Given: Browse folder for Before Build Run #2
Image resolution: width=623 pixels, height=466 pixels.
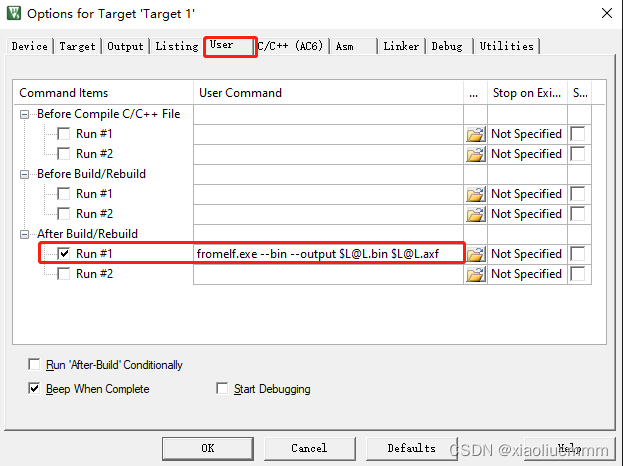Looking at the screenshot, I should (475, 214).
